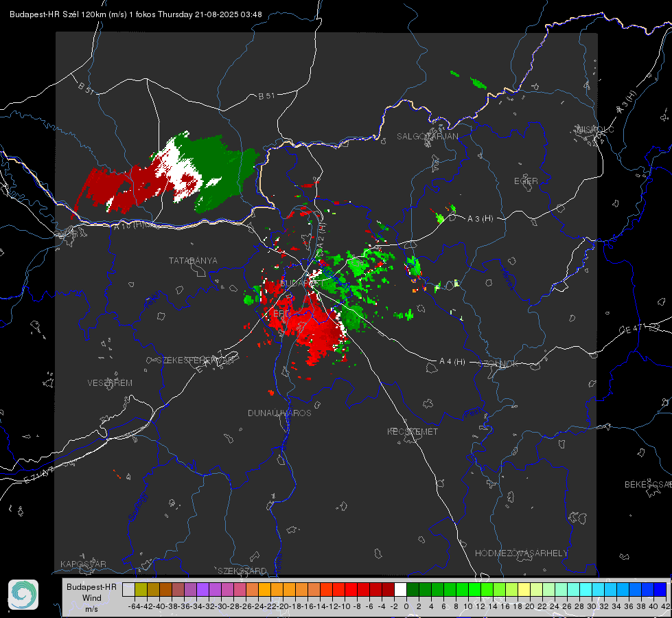Click the swirl logo icon beside legend
Screen dimensions: 672x618
pos(23,595)
